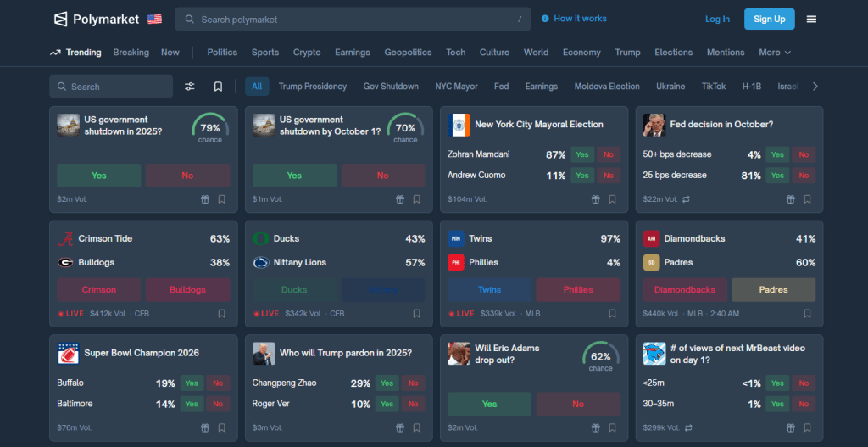Click the repeat icon on MrBeast video card
This screenshot has width=868, height=447.
688,427
